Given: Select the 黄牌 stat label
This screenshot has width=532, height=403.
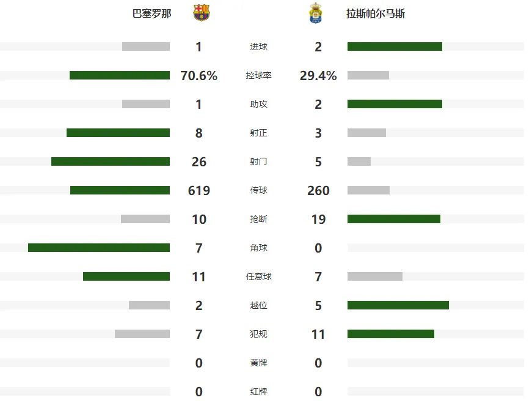Looking at the screenshot, I should click(x=258, y=363).
